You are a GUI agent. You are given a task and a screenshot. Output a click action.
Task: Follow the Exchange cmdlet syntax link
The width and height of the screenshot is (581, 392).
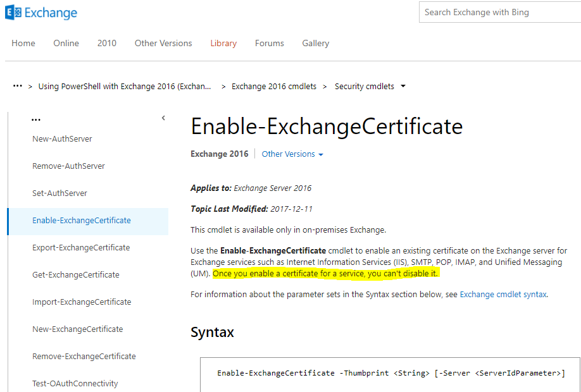coord(503,295)
